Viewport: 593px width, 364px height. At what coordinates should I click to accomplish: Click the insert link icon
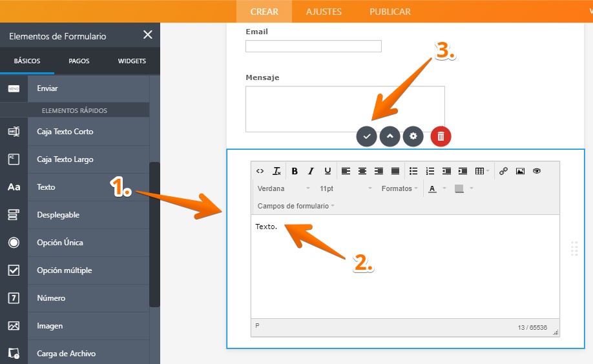coord(503,171)
